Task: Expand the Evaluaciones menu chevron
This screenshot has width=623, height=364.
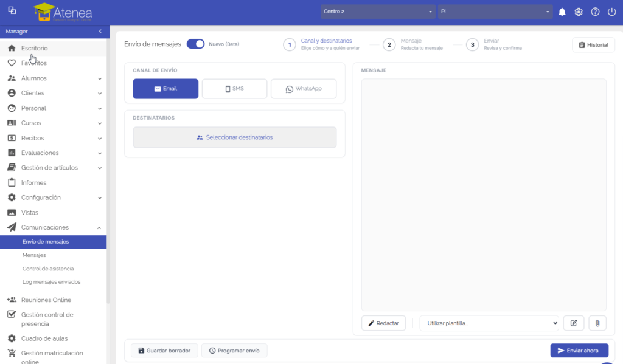Action: pyautogui.click(x=100, y=153)
